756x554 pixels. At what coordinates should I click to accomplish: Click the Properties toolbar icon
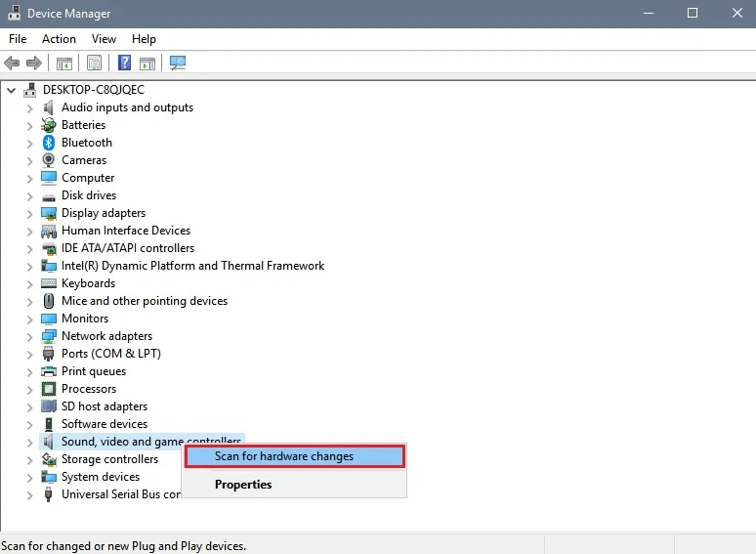tap(94, 64)
